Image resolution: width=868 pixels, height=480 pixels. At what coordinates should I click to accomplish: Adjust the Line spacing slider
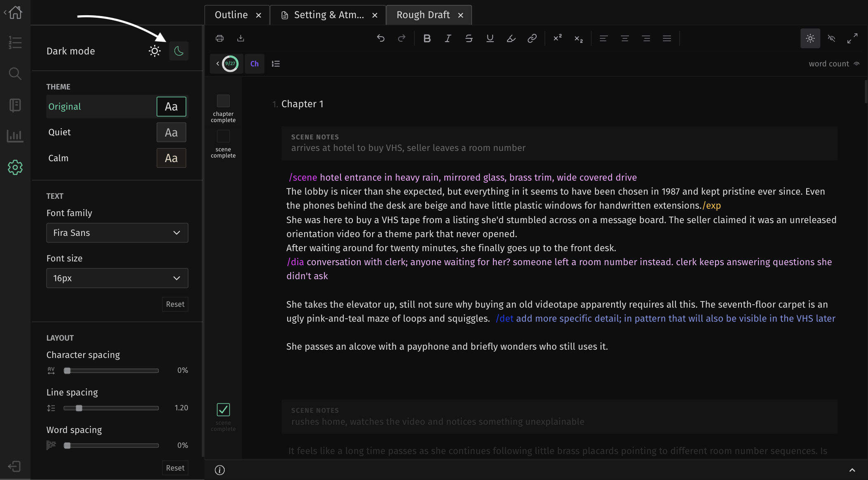tap(111, 408)
